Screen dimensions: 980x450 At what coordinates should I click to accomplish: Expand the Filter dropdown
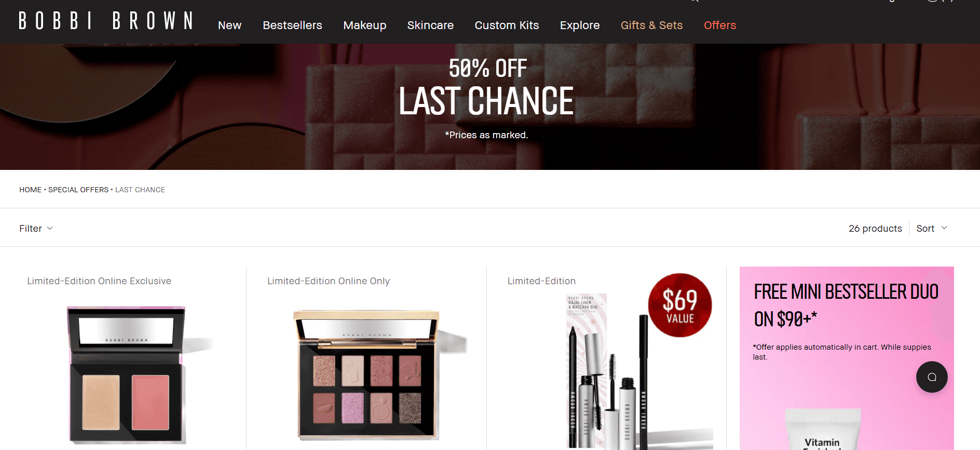tap(36, 228)
